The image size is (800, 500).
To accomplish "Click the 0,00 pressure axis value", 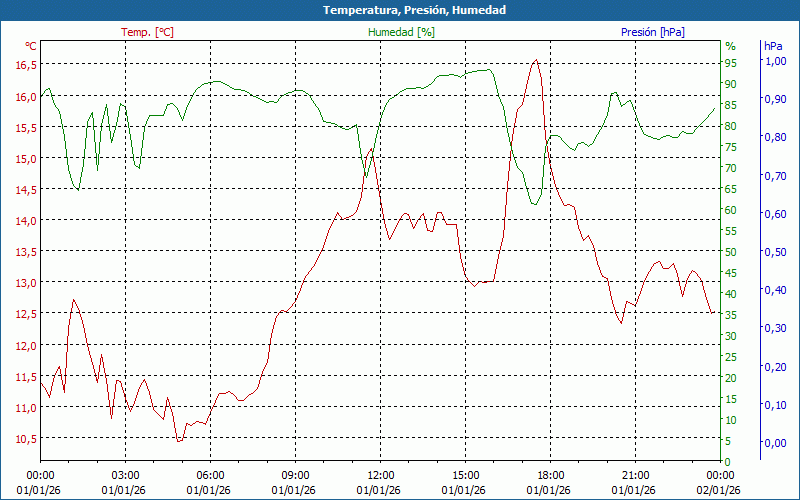I will pyautogui.click(x=775, y=443).
